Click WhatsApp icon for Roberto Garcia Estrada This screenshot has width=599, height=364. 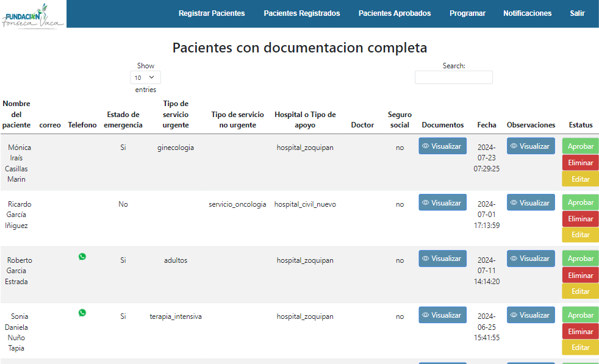pos(82,257)
